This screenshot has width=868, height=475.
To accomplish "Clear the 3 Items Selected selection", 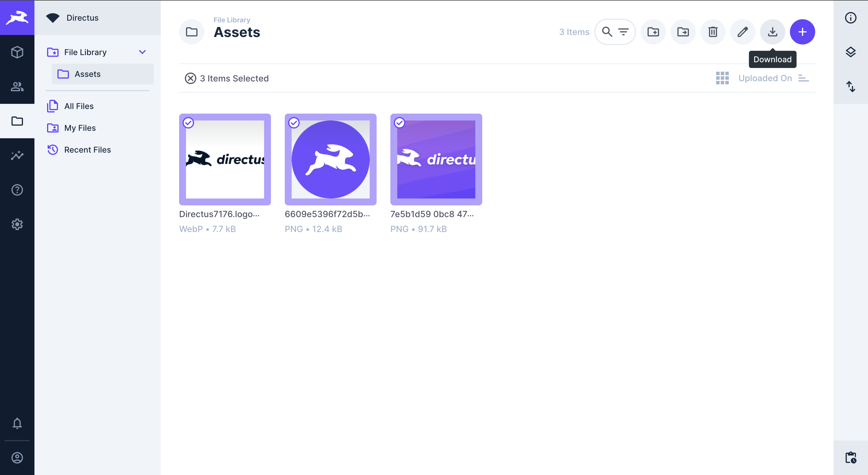I will (x=190, y=78).
